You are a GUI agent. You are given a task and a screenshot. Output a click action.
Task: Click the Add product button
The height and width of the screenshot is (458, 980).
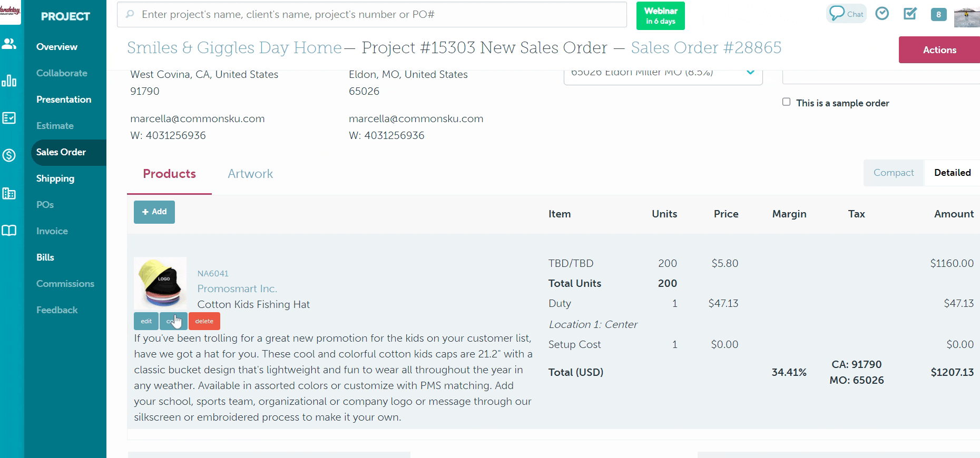tap(154, 212)
